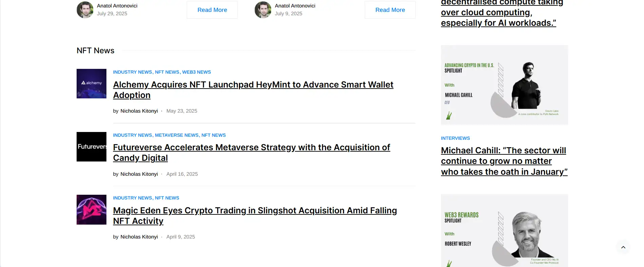The width and height of the screenshot is (644, 267).
Task: Click Read More for the July 29 article
Action: (x=212, y=10)
